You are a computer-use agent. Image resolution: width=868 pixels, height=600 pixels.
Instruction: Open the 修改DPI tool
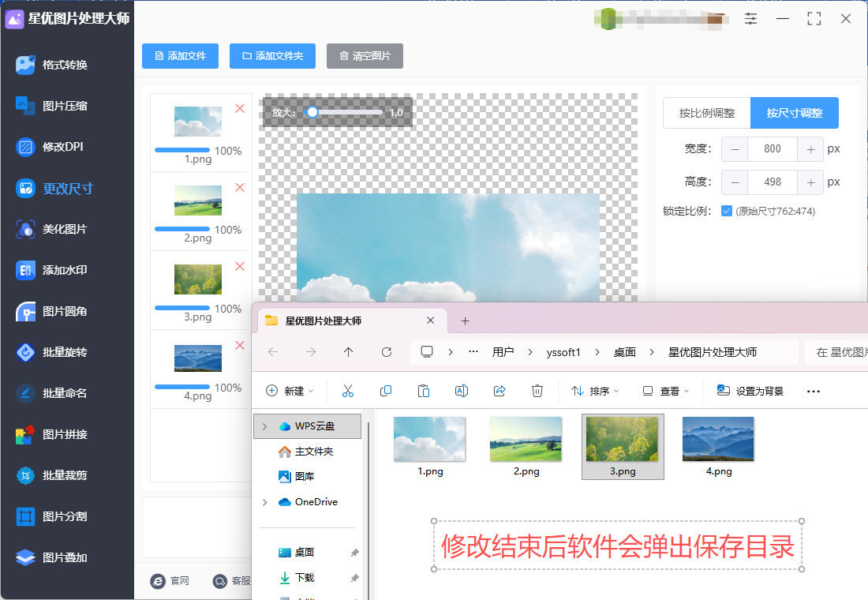pos(50,147)
